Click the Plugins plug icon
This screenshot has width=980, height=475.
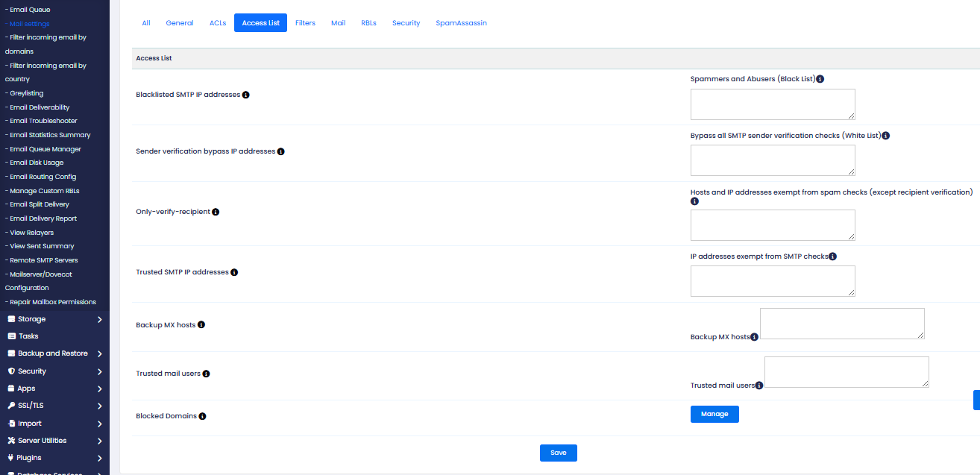pos(11,458)
